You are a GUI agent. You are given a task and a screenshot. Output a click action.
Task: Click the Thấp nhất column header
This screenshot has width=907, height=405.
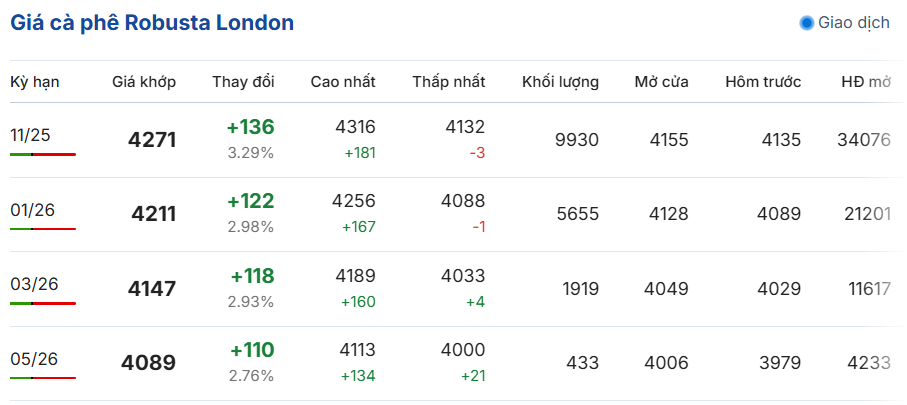[448, 82]
